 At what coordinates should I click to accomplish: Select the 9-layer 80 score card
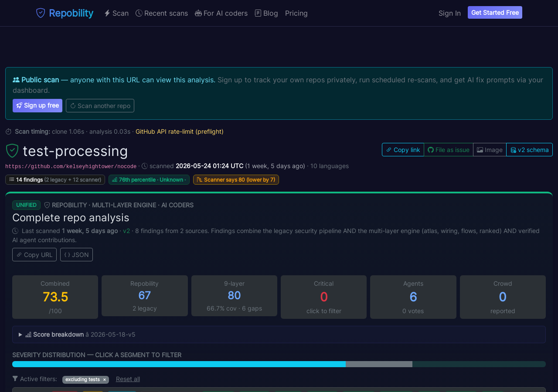(x=234, y=296)
